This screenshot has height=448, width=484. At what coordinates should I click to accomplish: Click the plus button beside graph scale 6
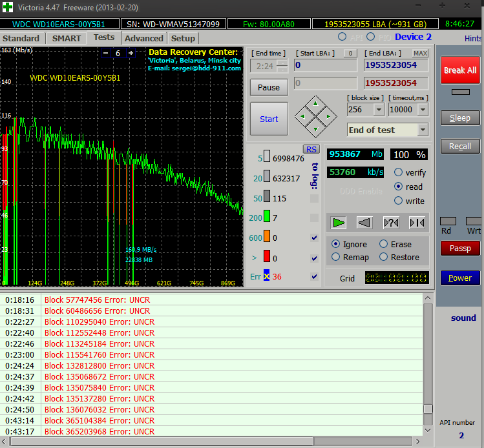pyautogui.click(x=131, y=53)
